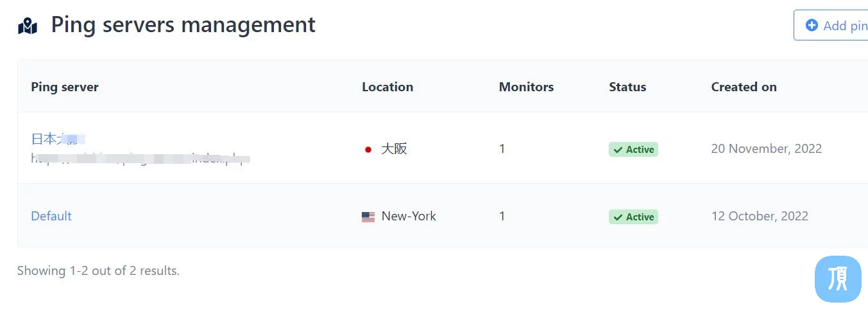The image size is (868, 309).
Task: Click the map pin icon beside page title
Action: (28, 26)
